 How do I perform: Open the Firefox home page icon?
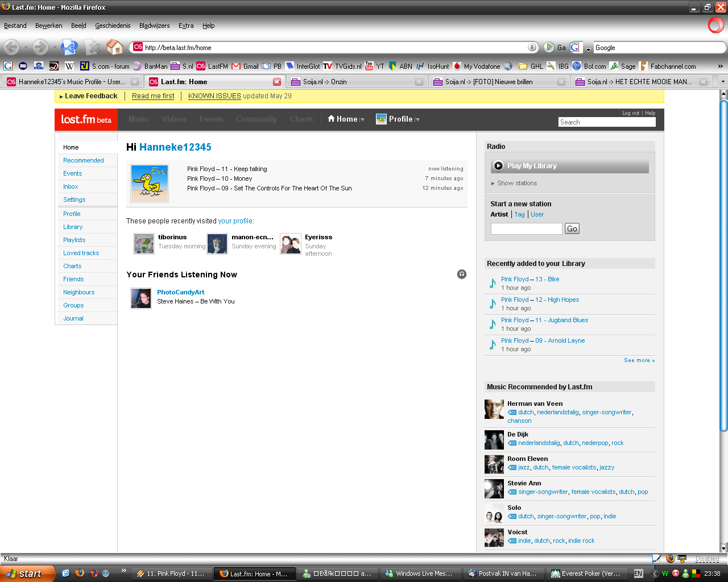click(115, 47)
